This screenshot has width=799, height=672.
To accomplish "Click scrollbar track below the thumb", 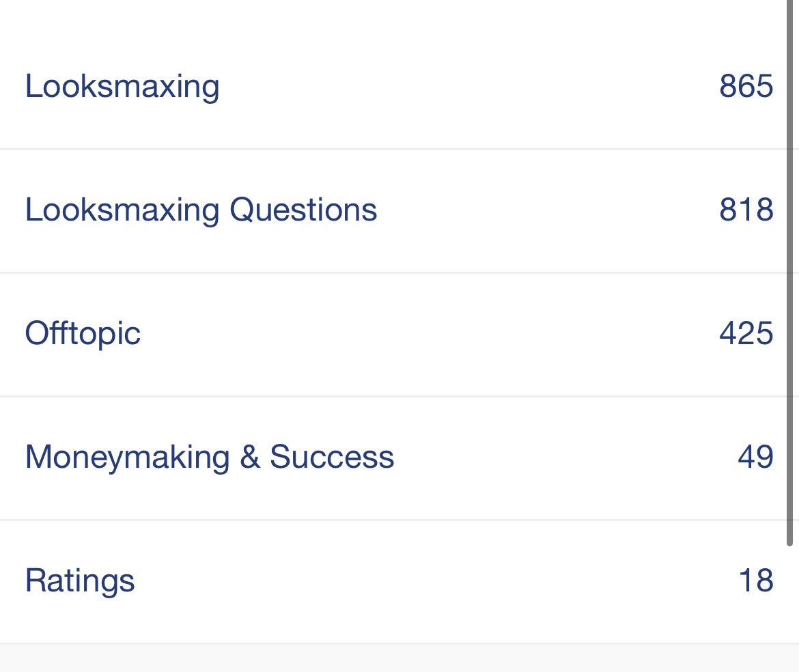I will (790, 601).
